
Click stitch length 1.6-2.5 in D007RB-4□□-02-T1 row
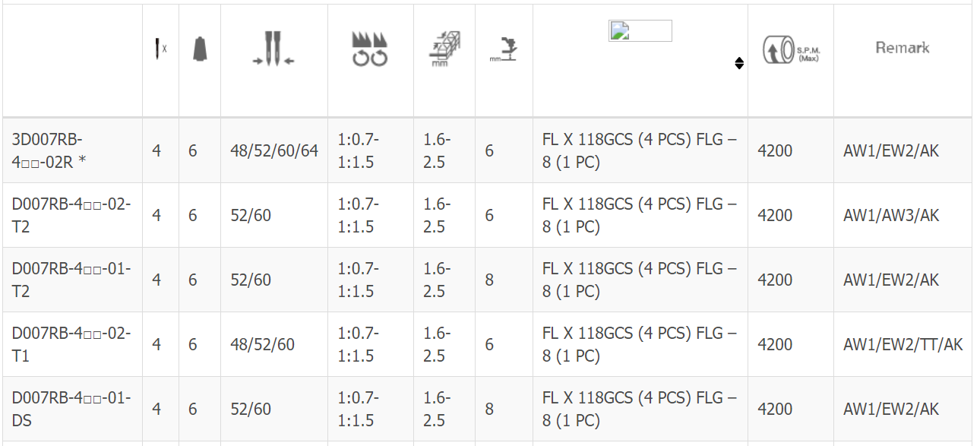tap(437, 344)
